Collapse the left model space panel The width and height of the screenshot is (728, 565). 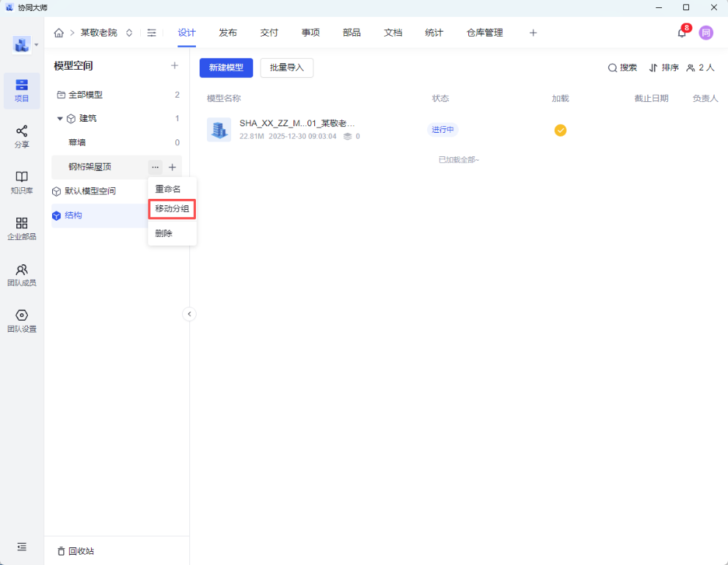coord(189,314)
